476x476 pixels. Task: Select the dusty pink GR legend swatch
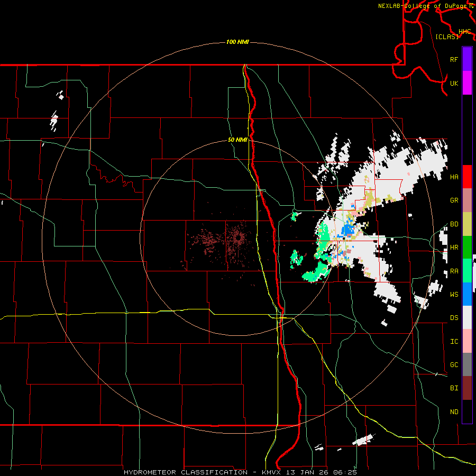467,200
